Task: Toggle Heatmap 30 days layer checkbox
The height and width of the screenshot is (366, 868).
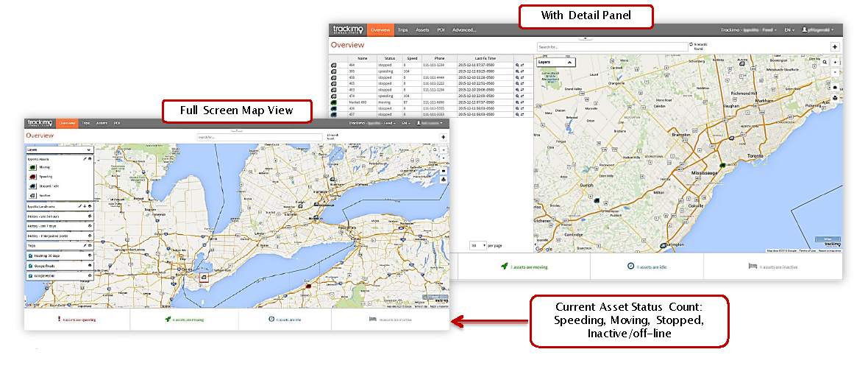Action: tap(30, 256)
